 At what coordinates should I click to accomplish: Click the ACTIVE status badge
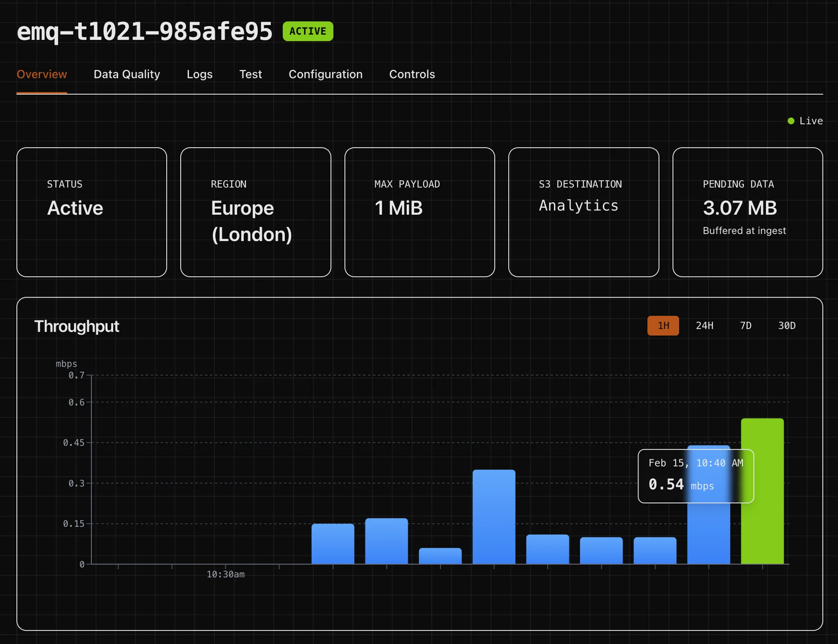pyautogui.click(x=307, y=31)
